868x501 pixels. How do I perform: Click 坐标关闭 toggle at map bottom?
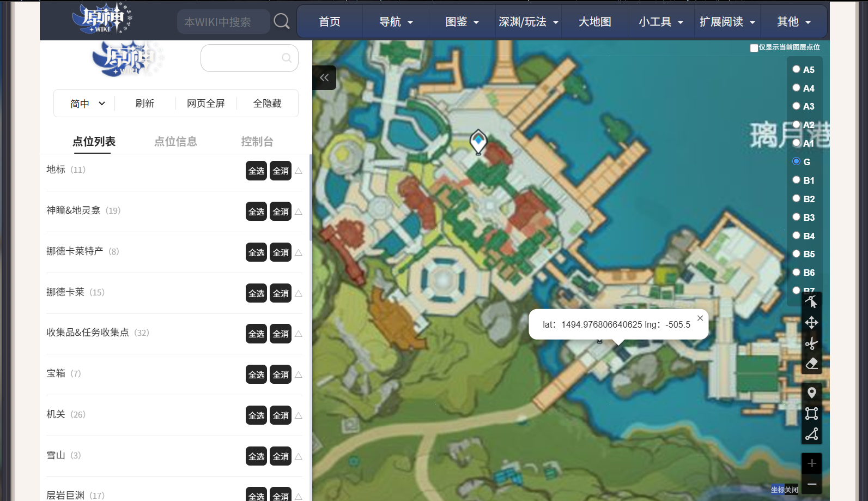(x=784, y=490)
